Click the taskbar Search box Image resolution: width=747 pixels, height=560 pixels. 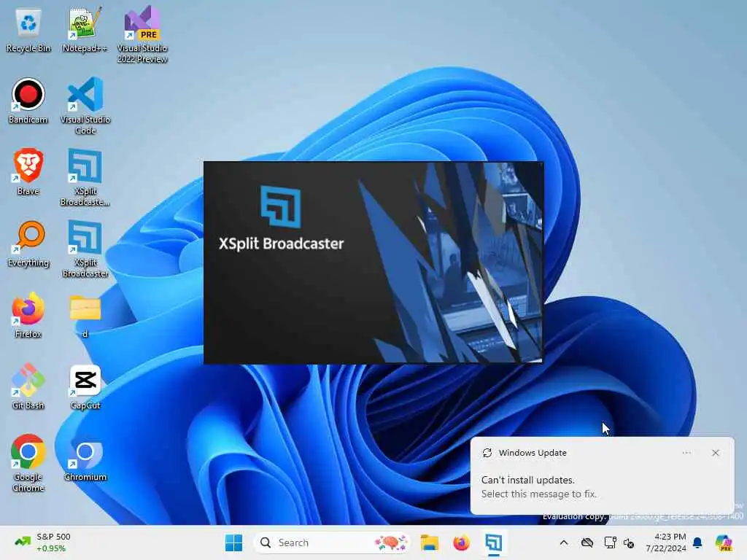332,542
